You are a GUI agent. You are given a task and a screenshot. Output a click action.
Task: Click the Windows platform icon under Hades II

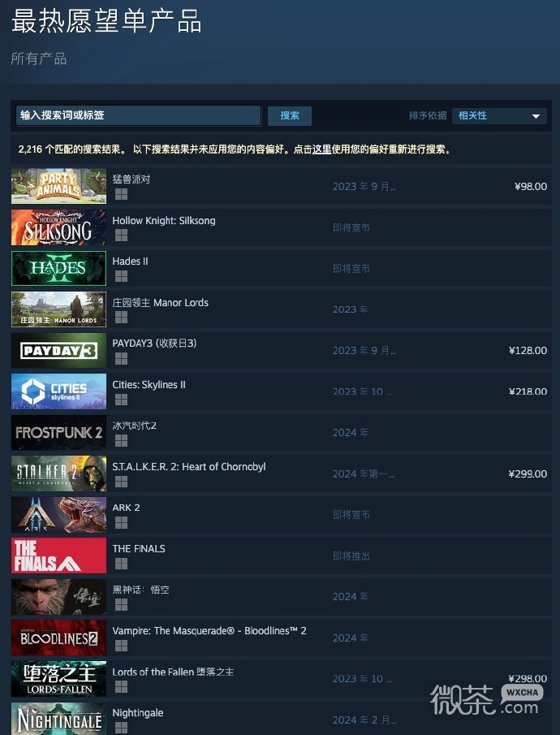click(x=122, y=277)
